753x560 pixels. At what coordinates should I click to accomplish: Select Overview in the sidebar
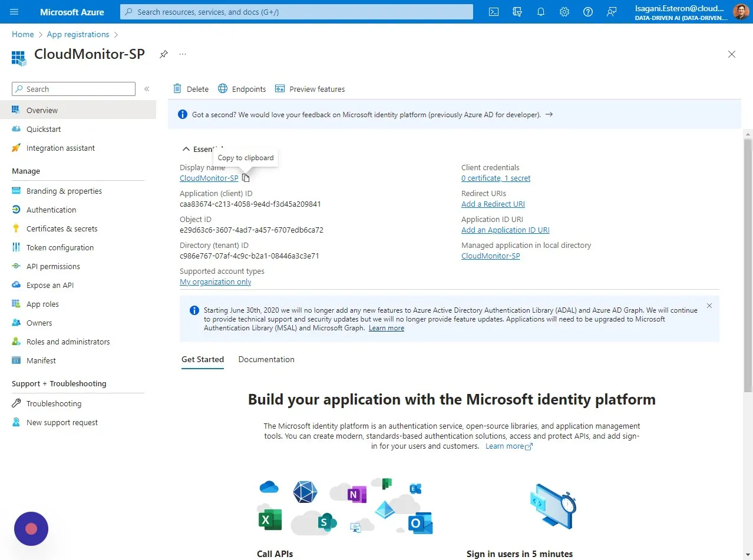coord(78,110)
